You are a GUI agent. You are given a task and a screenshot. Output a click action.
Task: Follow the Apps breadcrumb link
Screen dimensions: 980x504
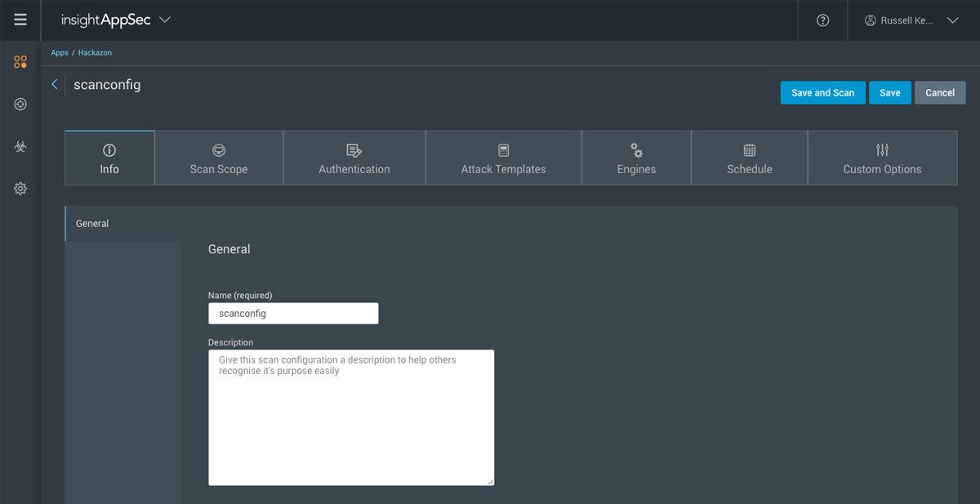60,52
